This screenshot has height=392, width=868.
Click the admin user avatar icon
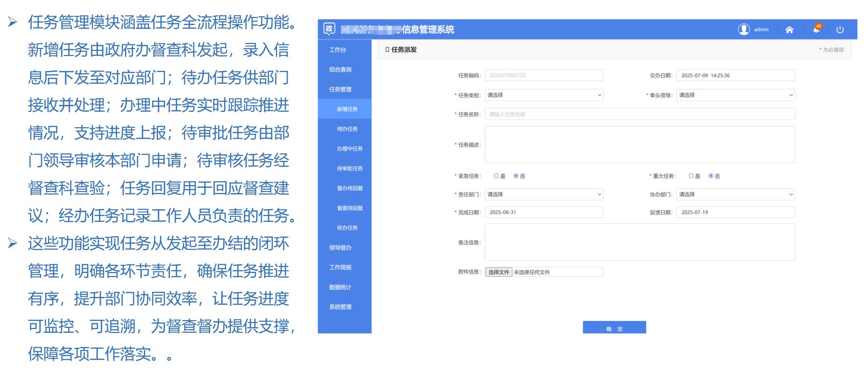744,29
